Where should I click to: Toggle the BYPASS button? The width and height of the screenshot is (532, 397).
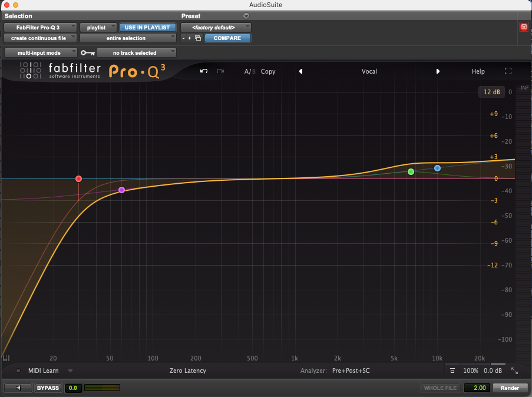(x=48, y=388)
